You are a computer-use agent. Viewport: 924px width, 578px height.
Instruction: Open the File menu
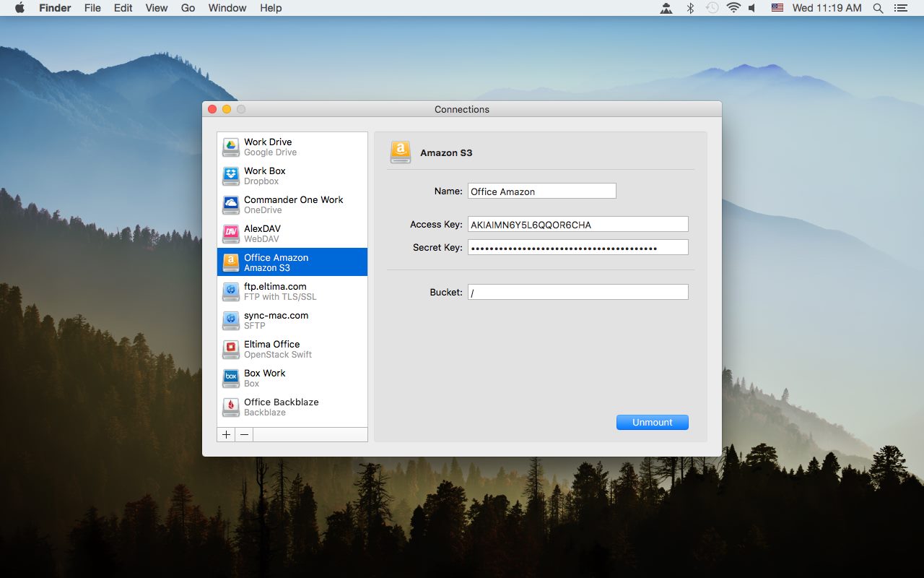pyautogui.click(x=92, y=8)
